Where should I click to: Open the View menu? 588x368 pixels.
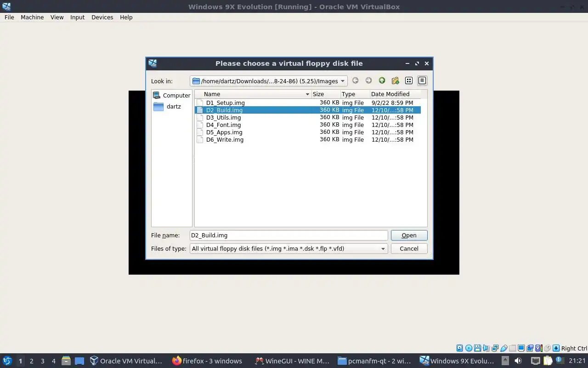[57, 17]
